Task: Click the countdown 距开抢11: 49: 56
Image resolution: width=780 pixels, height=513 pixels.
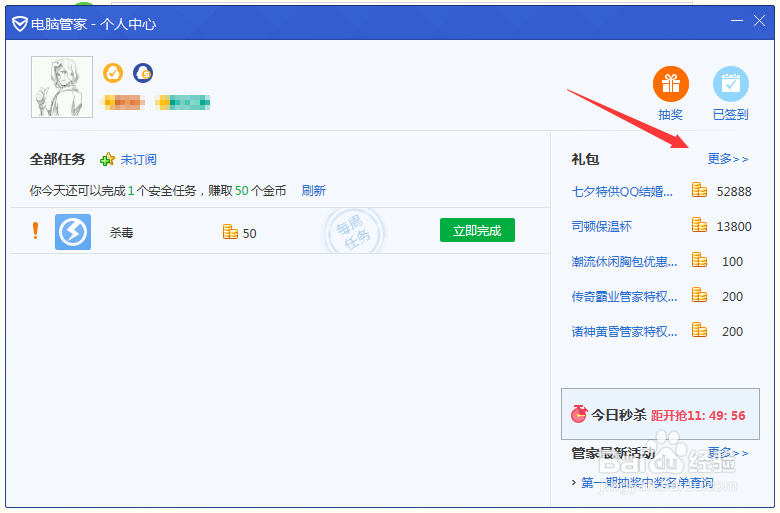Action: pyautogui.click(x=698, y=415)
